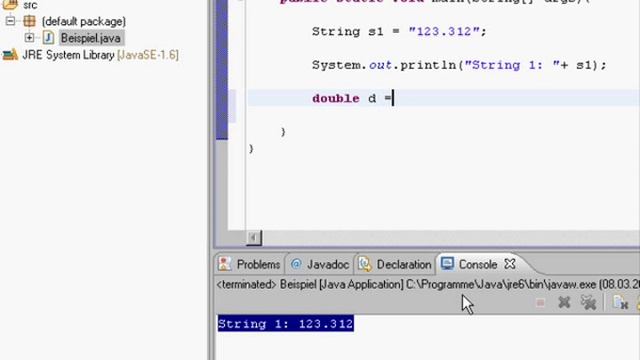Click Remove Launch (single X) console icon
This screenshot has height=360, width=640.
click(x=564, y=302)
